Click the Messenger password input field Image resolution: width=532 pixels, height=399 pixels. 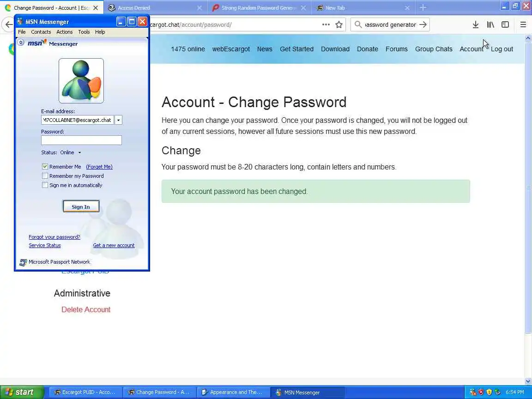tap(81, 140)
